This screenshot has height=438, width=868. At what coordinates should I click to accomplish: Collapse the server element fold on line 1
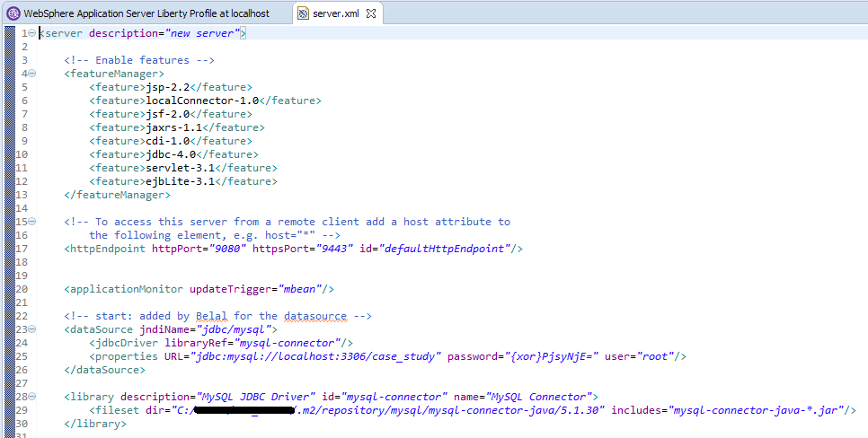point(32,33)
